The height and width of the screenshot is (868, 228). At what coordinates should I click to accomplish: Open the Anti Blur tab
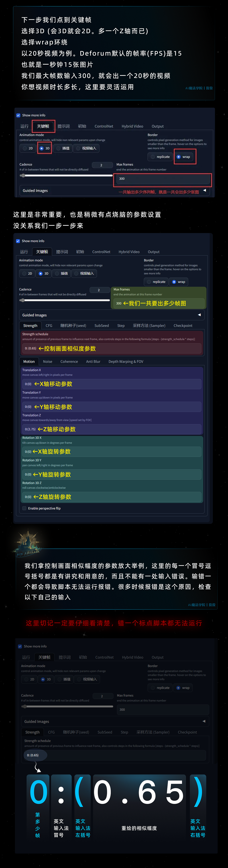point(93,361)
